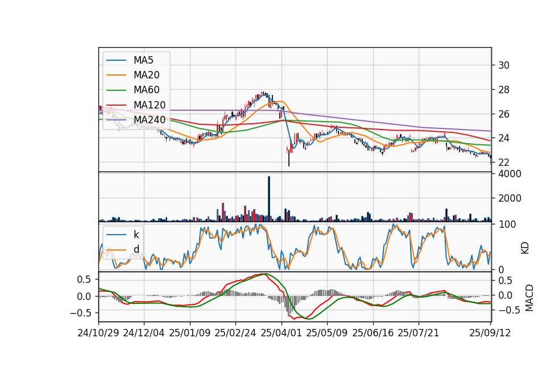Click the price axis label 24

[x=503, y=138]
